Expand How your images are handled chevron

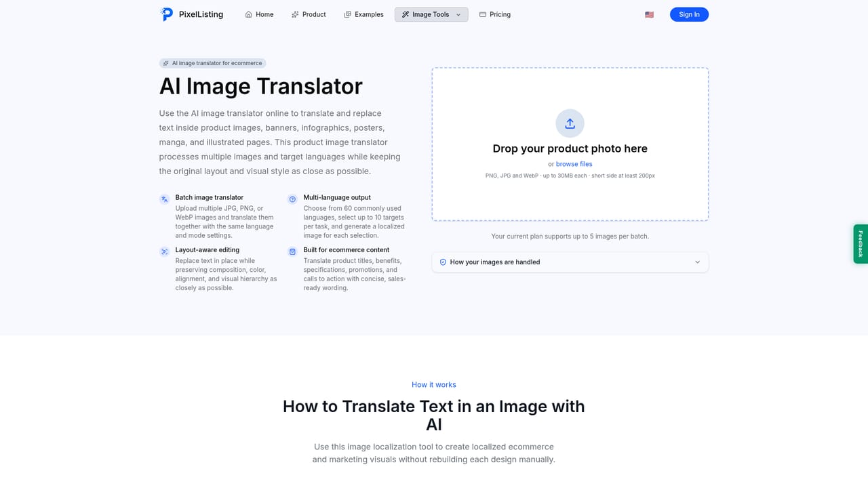pos(697,262)
